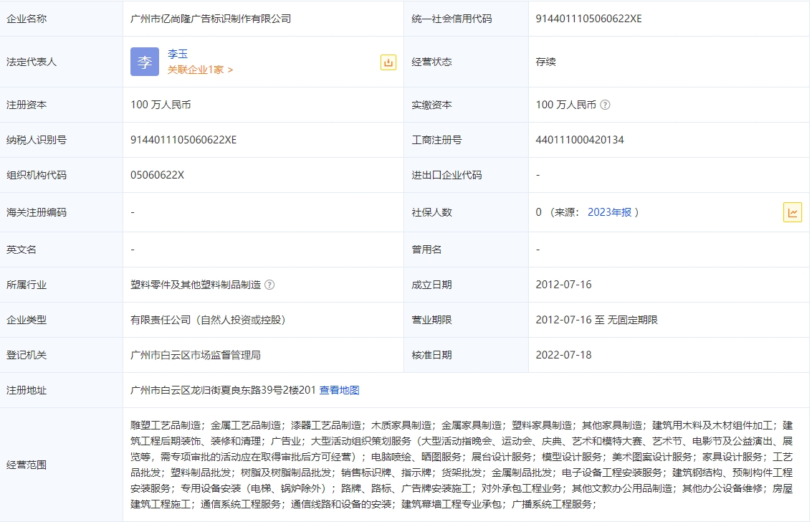The image size is (812, 522).
Task: Click the 统一社会信用代码 label
Action: 452,19
